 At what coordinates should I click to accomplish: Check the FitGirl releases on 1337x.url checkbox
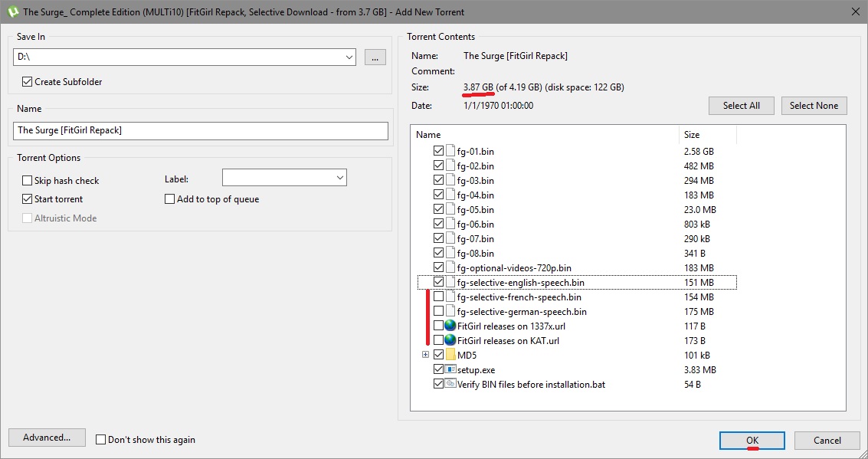click(x=438, y=326)
